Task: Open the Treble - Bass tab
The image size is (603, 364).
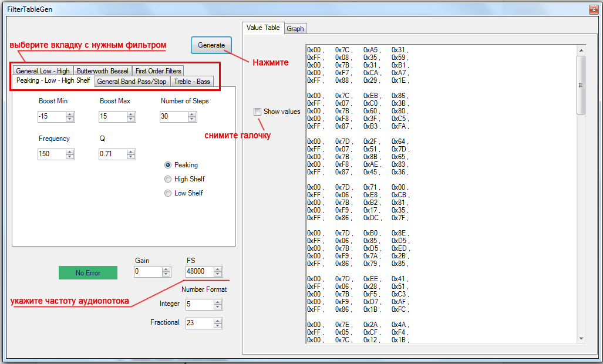Action: (x=191, y=82)
